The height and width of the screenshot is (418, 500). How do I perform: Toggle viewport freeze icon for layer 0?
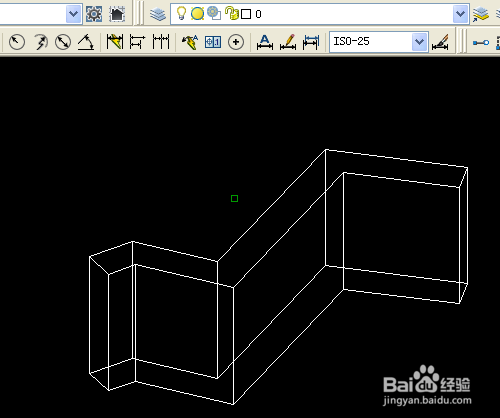(214, 14)
